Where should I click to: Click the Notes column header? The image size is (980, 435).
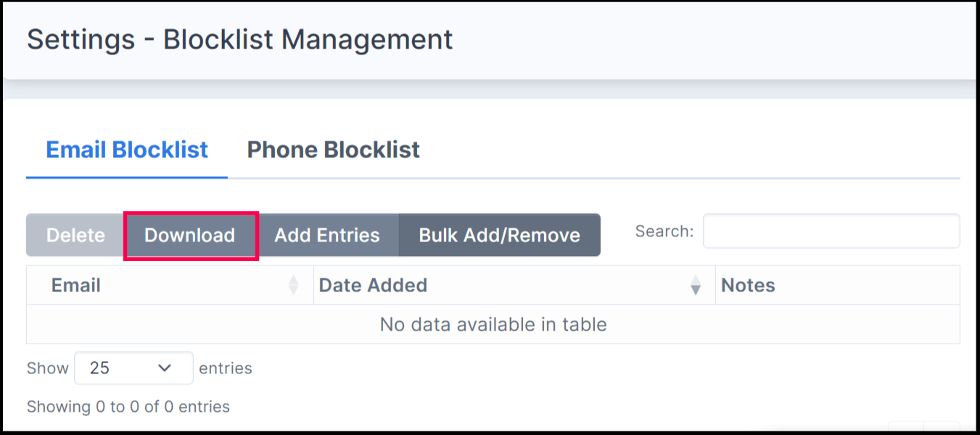748,285
